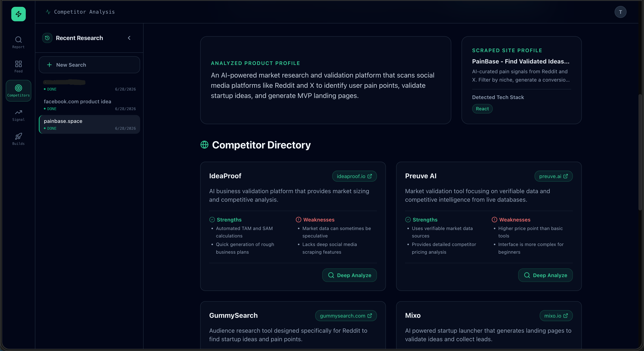Open the ideaproof.io external link

click(354, 176)
